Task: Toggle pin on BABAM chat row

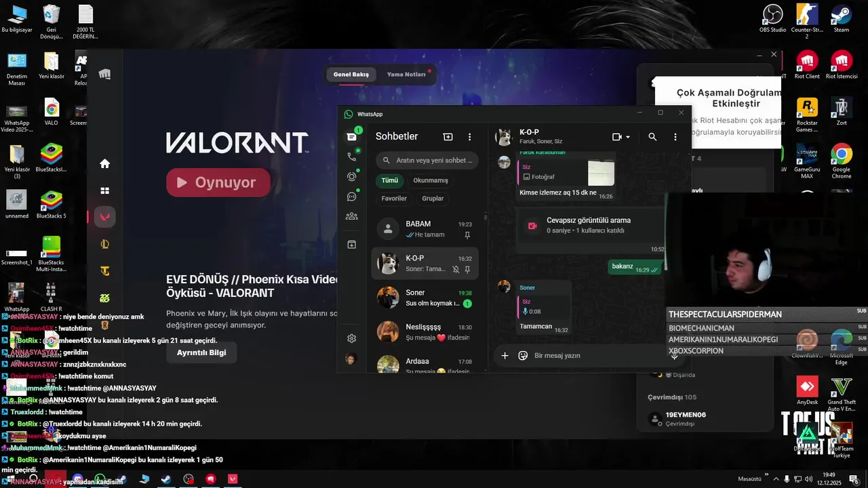Action: click(467, 235)
